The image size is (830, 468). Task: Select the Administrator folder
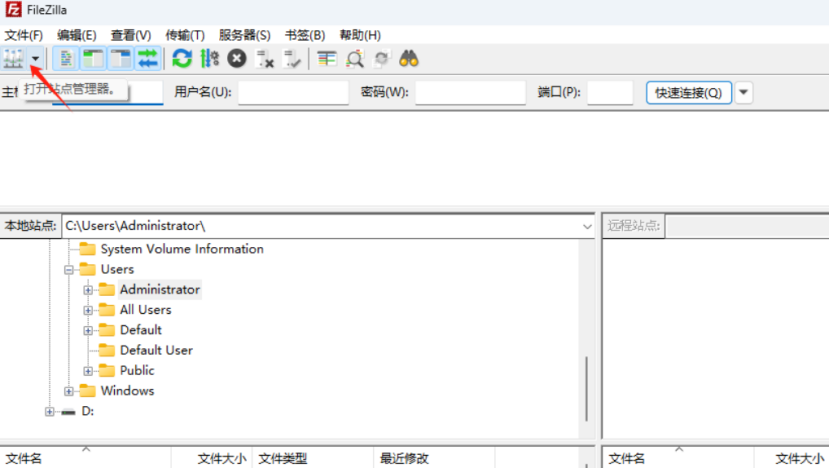click(x=160, y=290)
